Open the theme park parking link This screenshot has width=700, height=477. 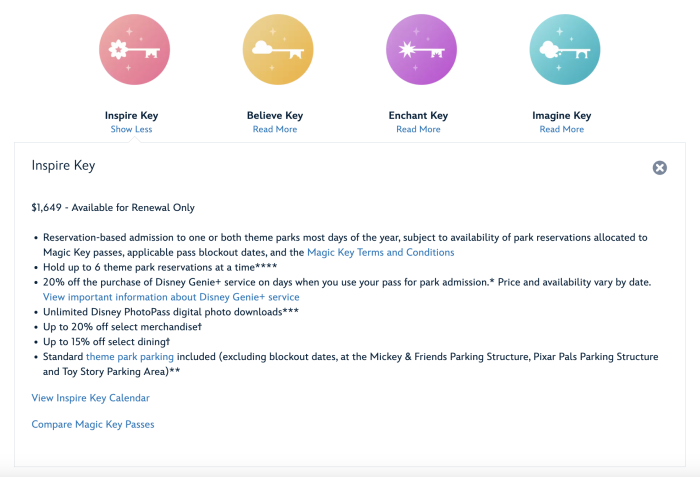click(x=130, y=356)
